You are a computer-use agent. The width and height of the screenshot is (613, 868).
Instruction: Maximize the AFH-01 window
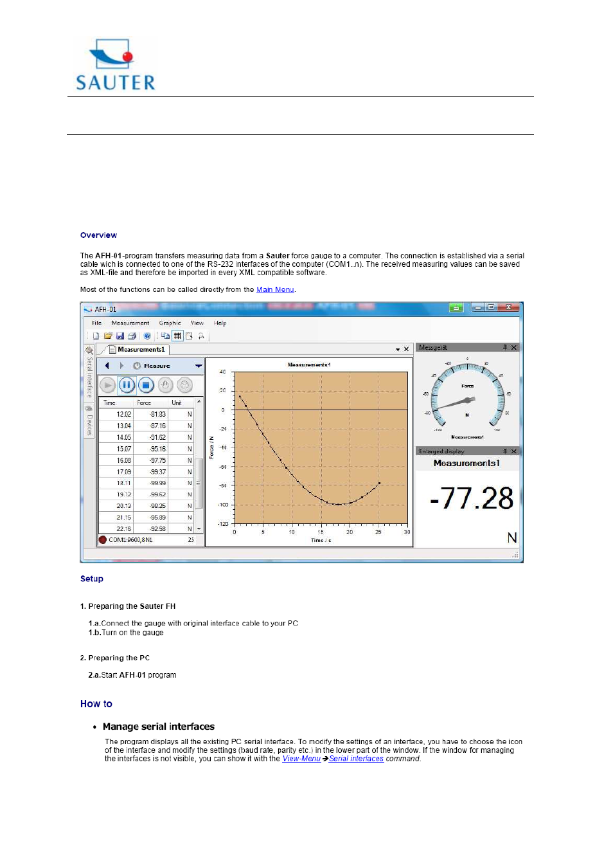pos(491,307)
